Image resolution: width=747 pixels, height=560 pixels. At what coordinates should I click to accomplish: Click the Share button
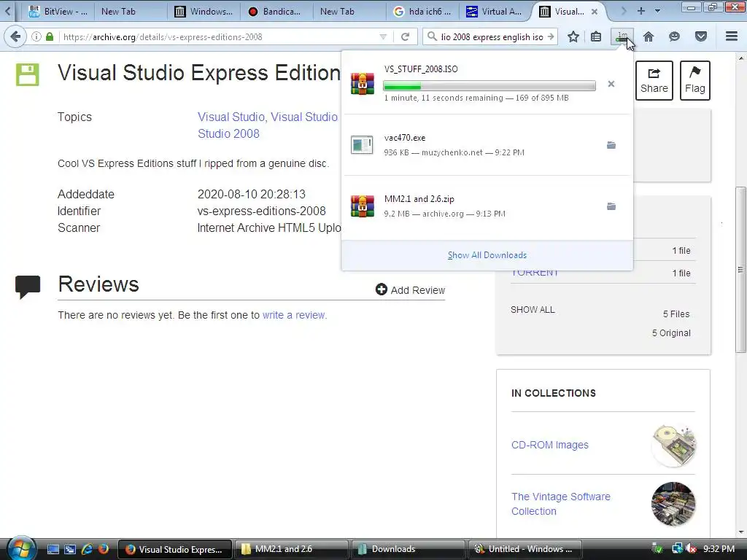[654, 80]
